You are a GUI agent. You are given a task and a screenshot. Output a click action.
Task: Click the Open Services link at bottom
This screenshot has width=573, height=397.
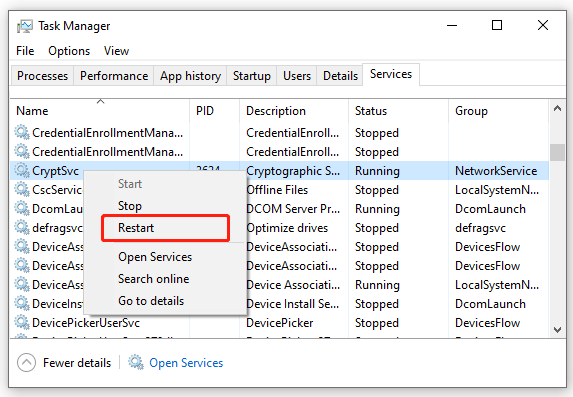click(x=186, y=363)
